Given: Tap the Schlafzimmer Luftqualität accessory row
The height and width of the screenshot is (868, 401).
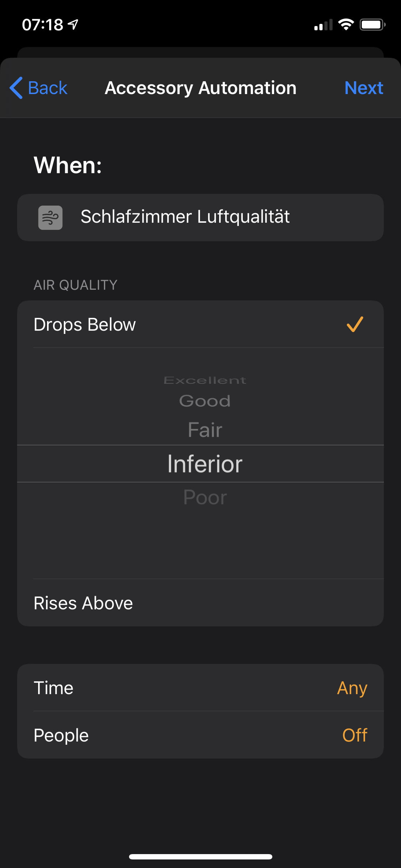Looking at the screenshot, I should [200, 217].
